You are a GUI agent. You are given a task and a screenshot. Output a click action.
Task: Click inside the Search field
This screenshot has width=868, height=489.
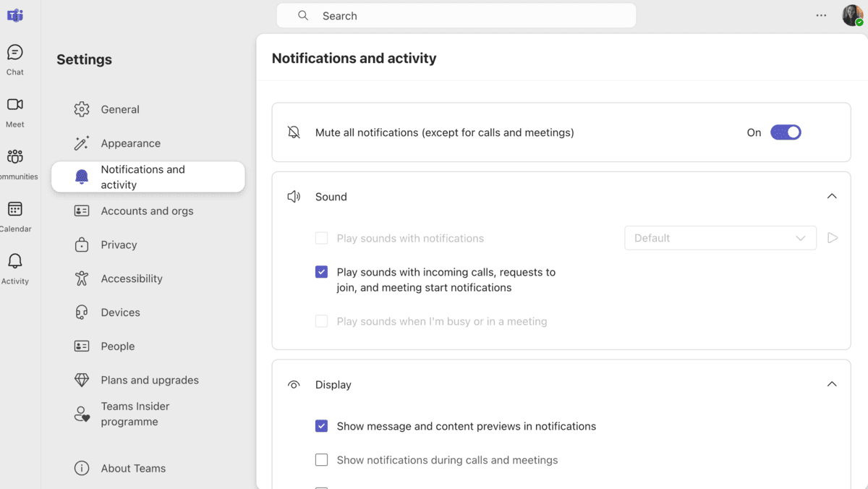pos(456,15)
